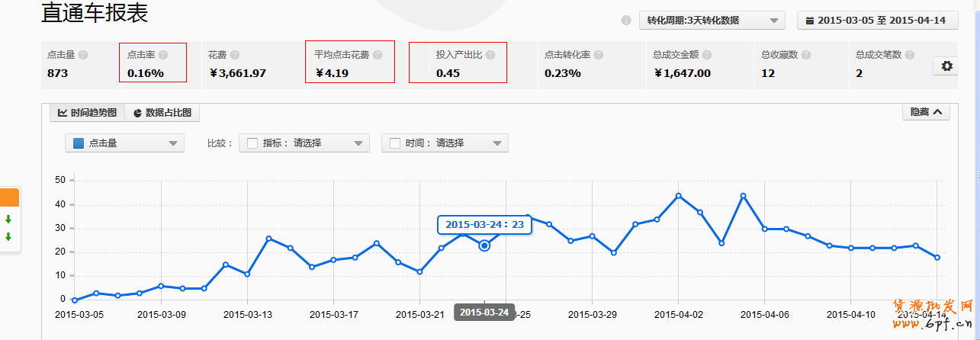Open the 点击量 metric dropdown
Viewport: 980px width, 340px height.
coord(124,143)
